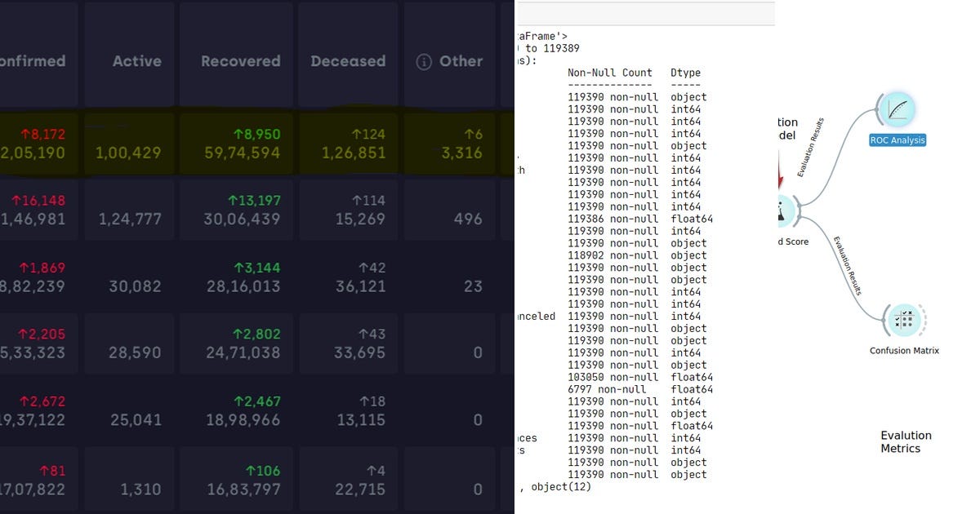Sort the table by the Confirmed column

[x=33, y=61]
